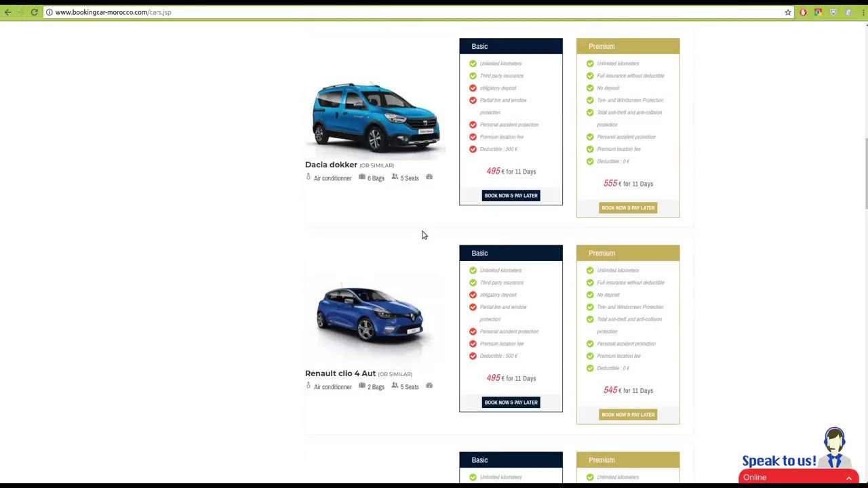Select the bottom card's Basic header
The width and height of the screenshot is (868, 488).
(511, 460)
